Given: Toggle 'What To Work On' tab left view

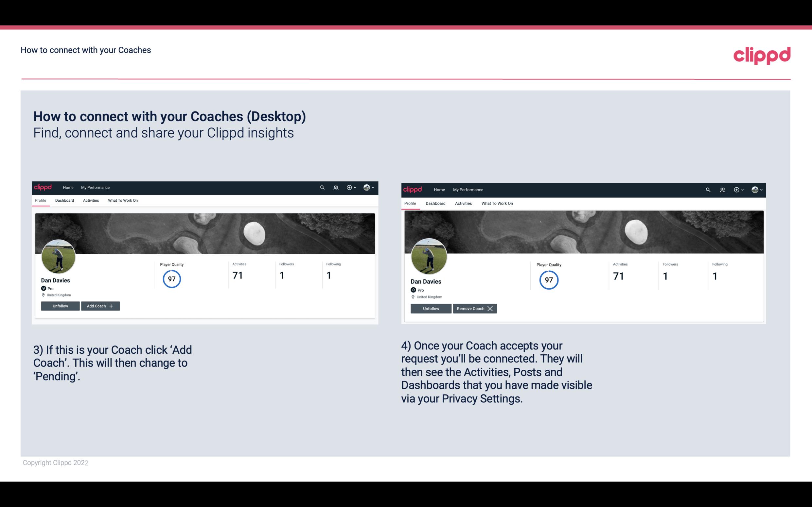Looking at the screenshot, I should click(x=123, y=200).
